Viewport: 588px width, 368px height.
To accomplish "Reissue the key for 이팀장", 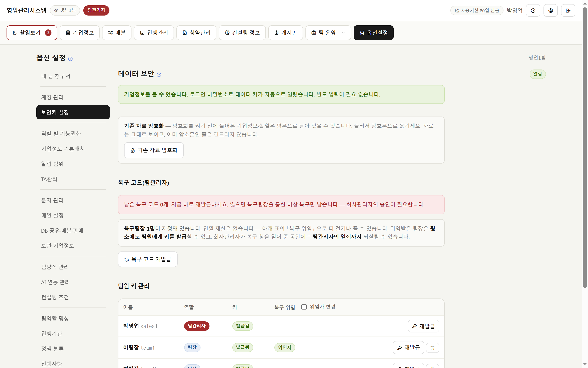I will pyautogui.click(x=409, y=348).
